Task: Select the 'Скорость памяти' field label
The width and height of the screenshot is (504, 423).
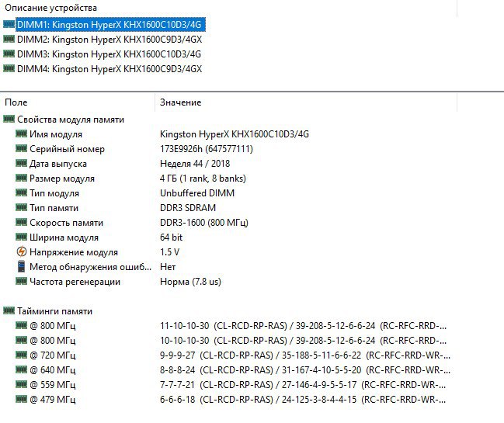Action: 67,223
